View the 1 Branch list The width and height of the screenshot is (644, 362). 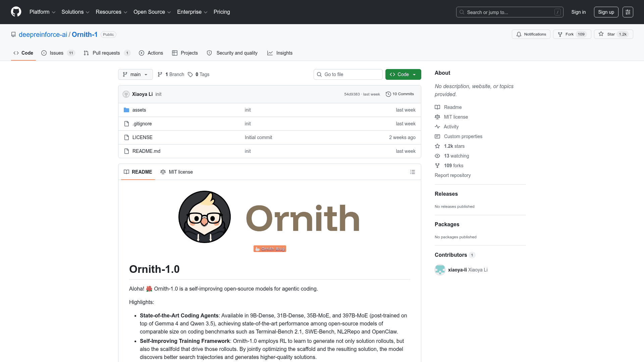pyautogui.click(x=171, y=74)
